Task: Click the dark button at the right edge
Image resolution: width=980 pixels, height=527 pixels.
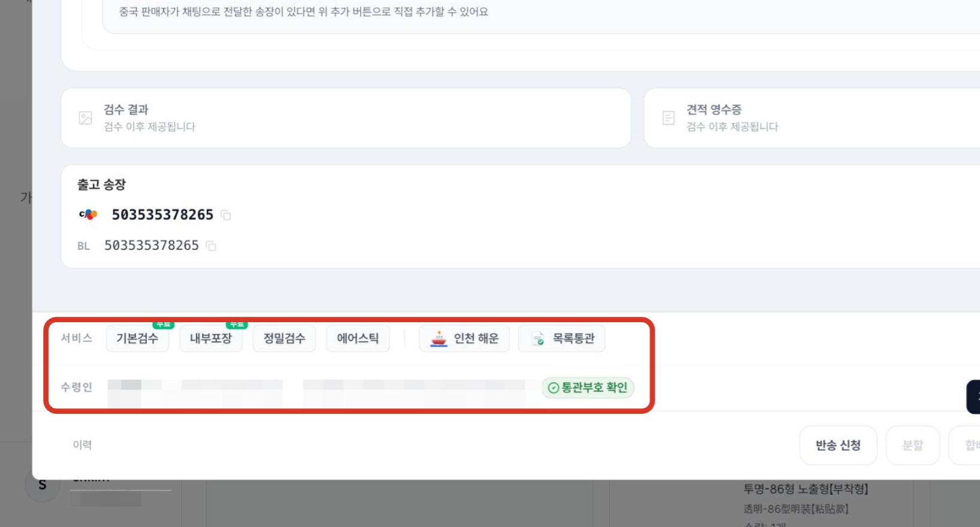Action: pos(973,396)
